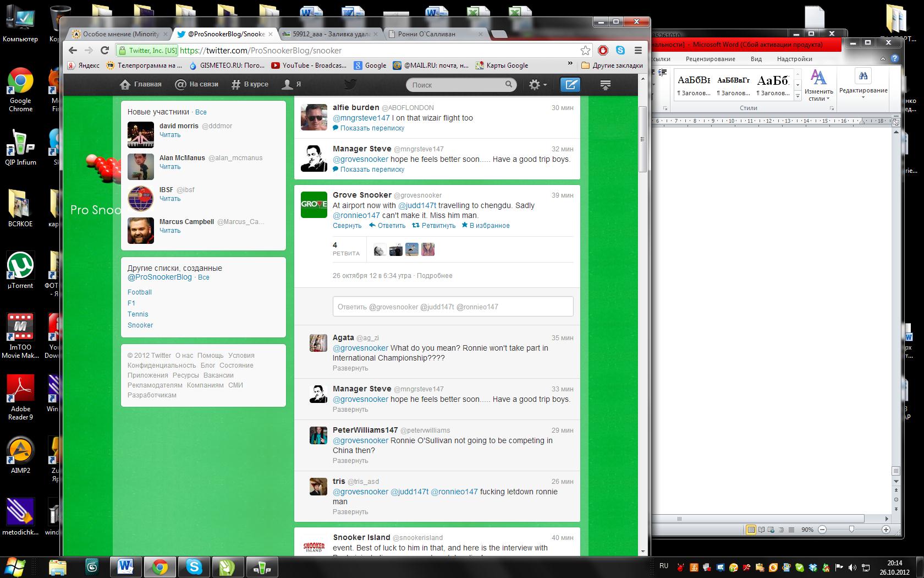The image size is (924, 578).
Task: Click the search magnifier in the Twitter search box
Action: point(509,85)
